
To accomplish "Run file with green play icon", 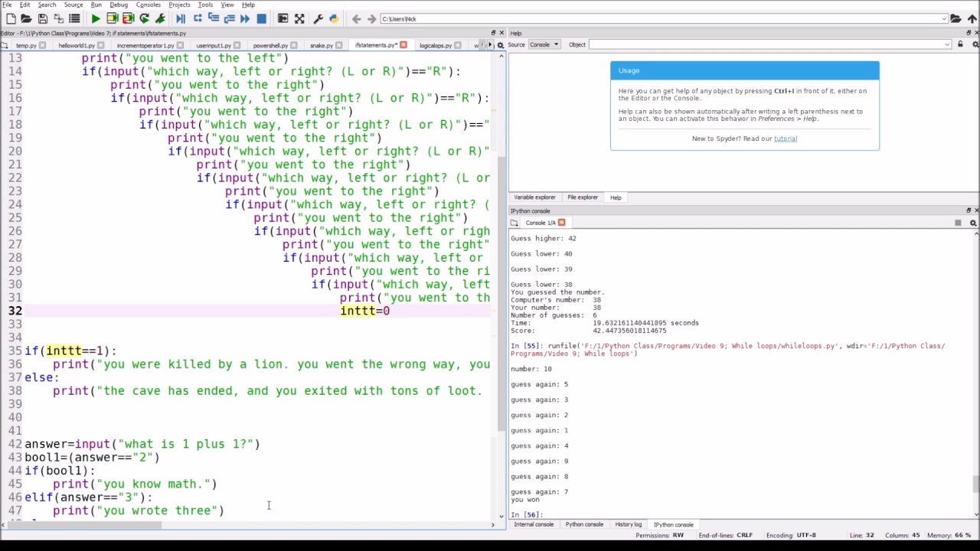I will pos(95,18).
